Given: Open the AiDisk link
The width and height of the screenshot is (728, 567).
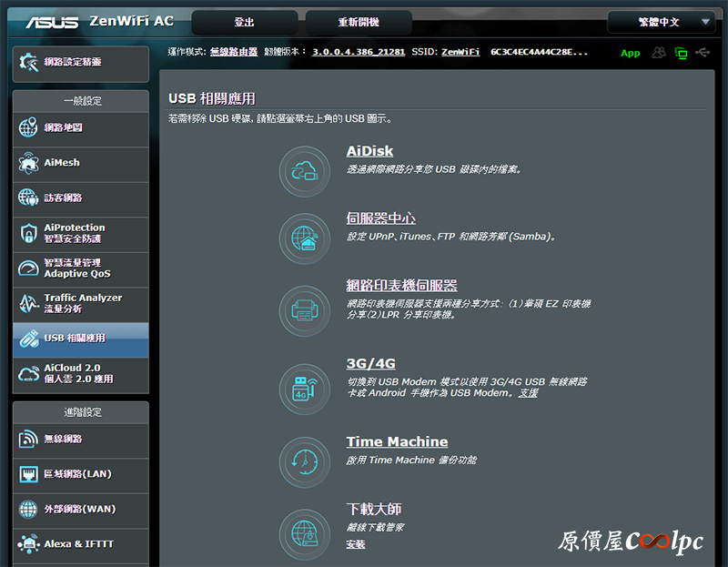Looking at the screenshot, I should pyautogui.click(x=370, y=151).
